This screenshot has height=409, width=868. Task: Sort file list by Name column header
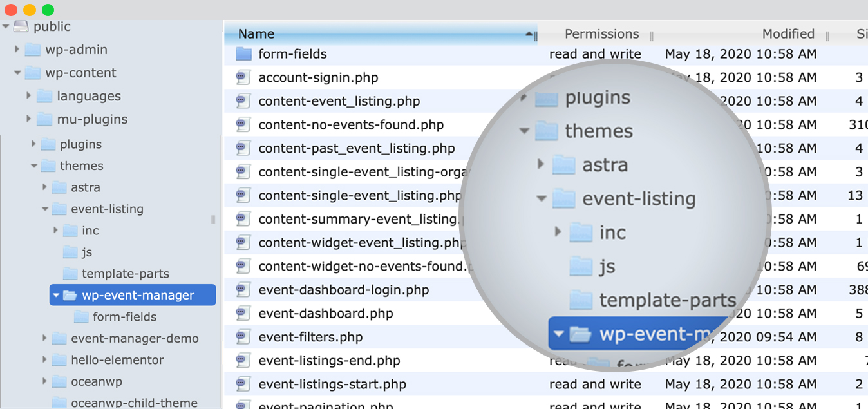pos(381,34)
